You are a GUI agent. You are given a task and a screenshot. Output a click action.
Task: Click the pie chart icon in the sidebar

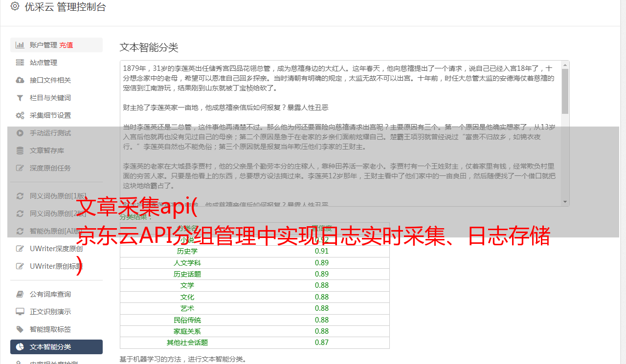pos(20,347)
